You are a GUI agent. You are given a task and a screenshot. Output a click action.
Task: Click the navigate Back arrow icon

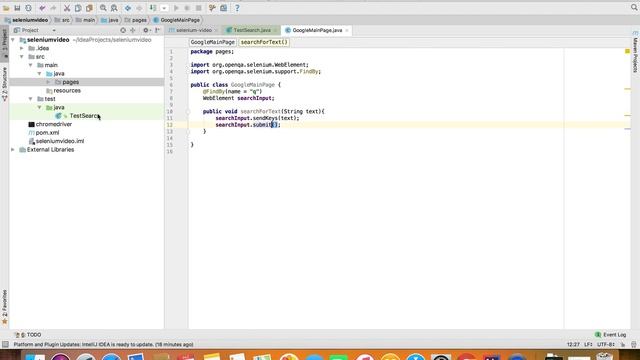pos(128,8)
